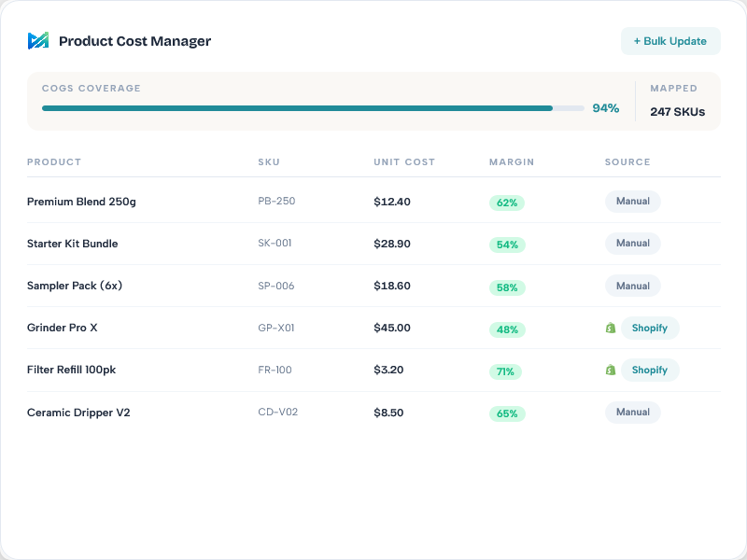Click the Shopify source tag for Grinder Pro X
This screenshot has width=747, height=560.
650,329
